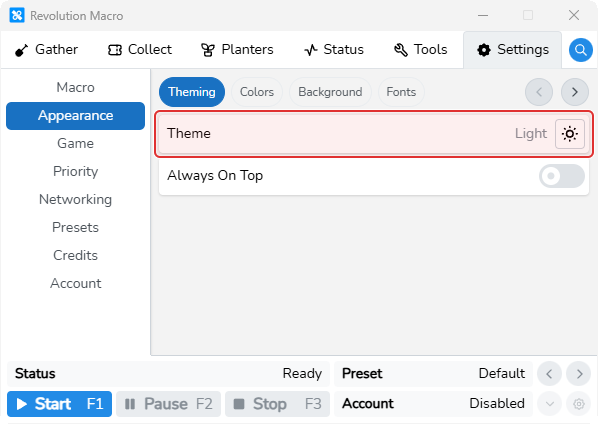Image resolution: width=598 pixels, height=424 pixels.
Task: Go to next preset arrow
Action: pos(579,374)
